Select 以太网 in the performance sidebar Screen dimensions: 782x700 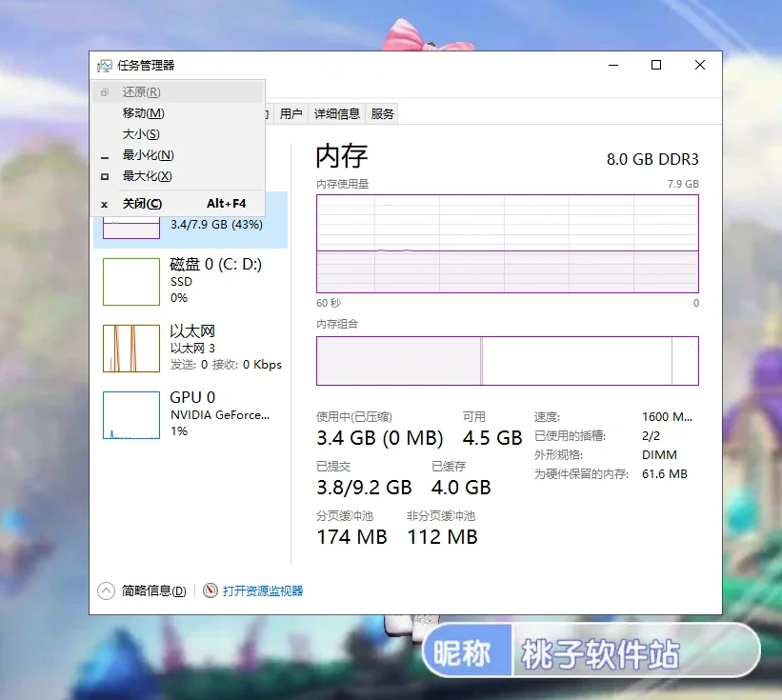[190, 348]
